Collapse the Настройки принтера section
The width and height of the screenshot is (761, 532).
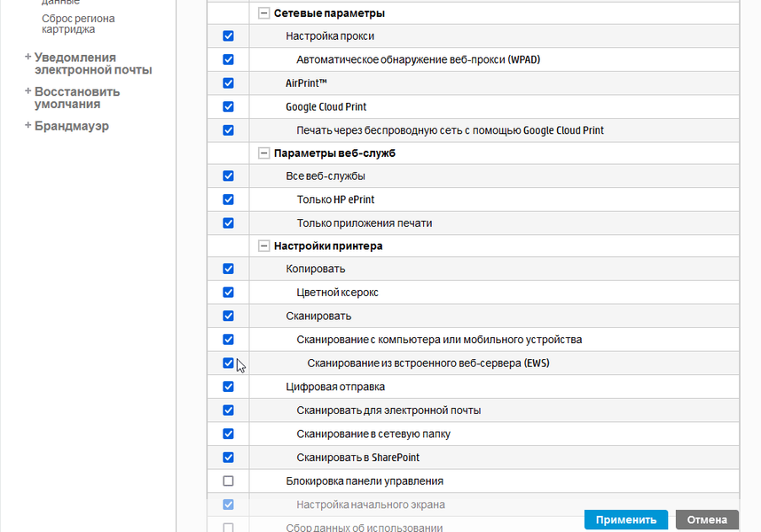[263, 246]
